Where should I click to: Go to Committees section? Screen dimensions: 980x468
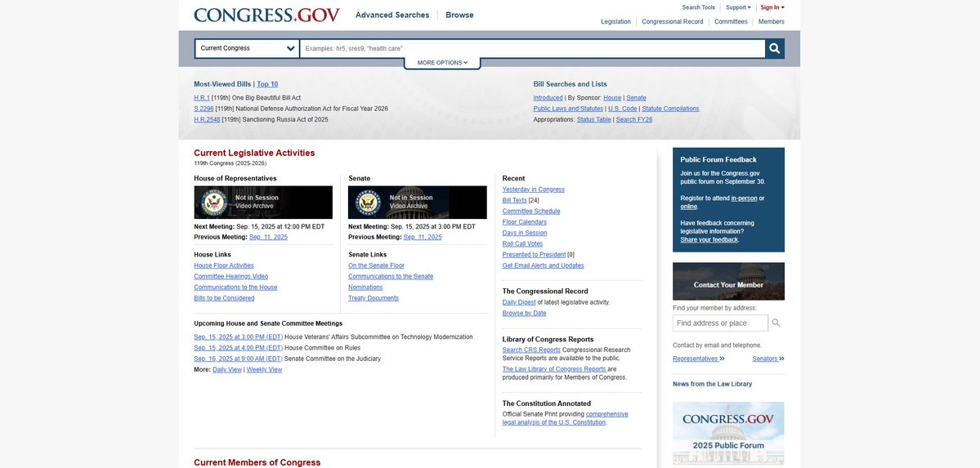coord(731,22)
